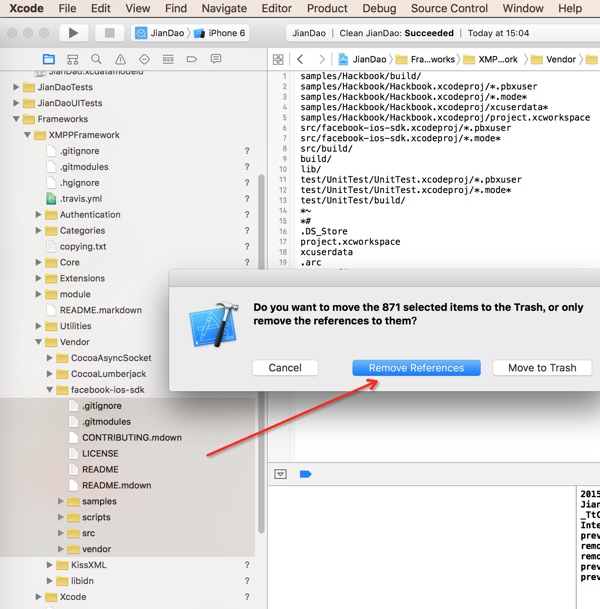Open the Breakpoint navigator icon
The height and width of the screenshot is (609, 600).
coord(192,59)
